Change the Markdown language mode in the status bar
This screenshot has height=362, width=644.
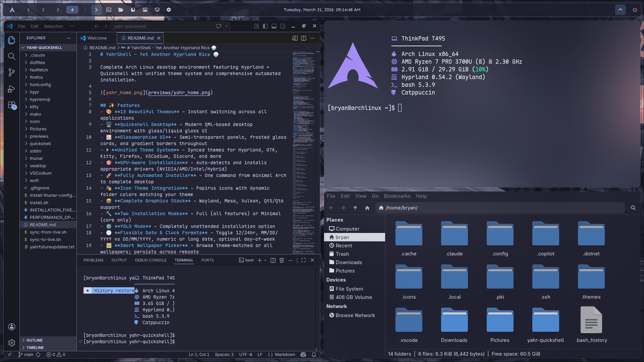[x=285, y=355]
